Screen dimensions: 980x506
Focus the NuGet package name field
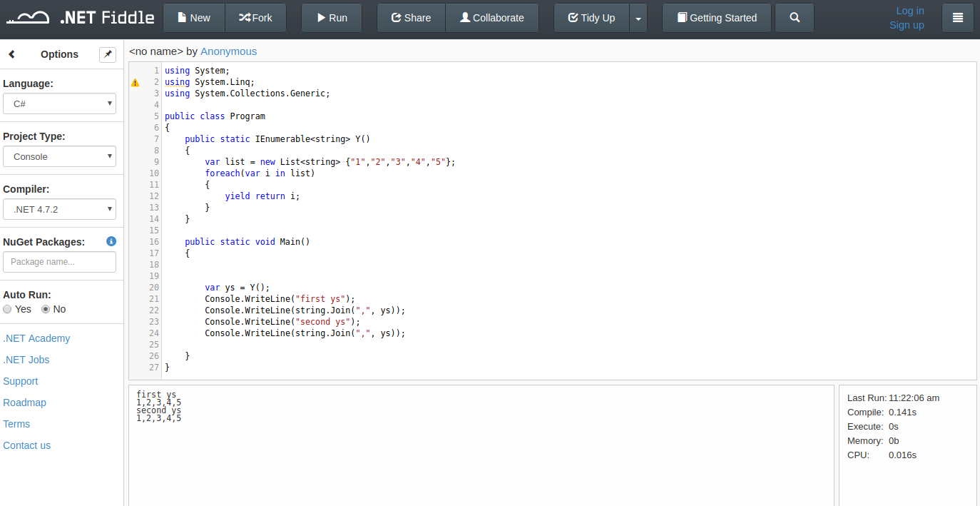click(x=59, y=262)
